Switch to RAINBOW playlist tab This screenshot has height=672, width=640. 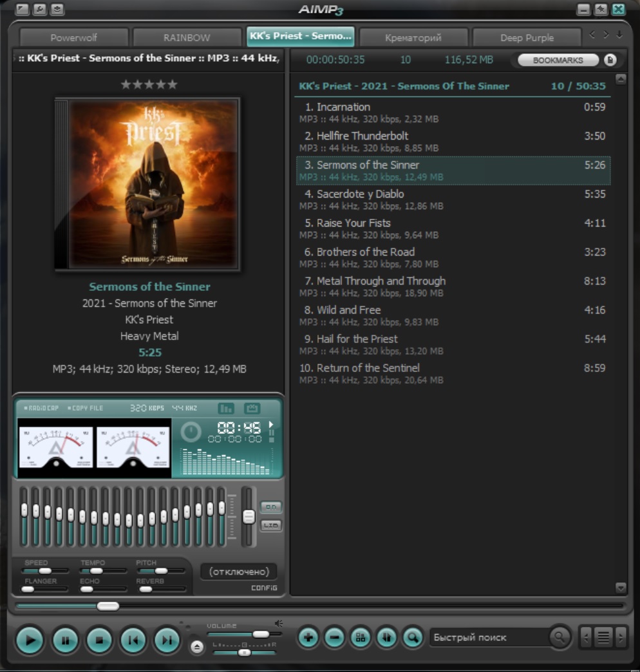pos(187,38)
